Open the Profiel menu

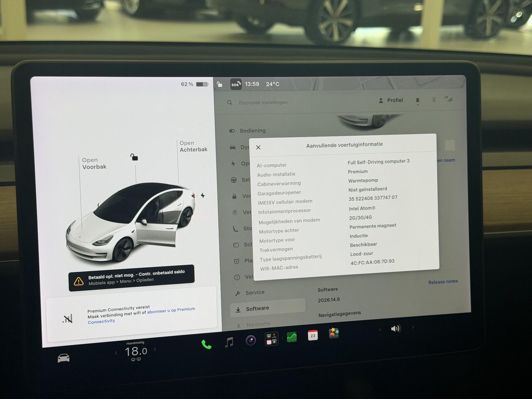(391, 101)
